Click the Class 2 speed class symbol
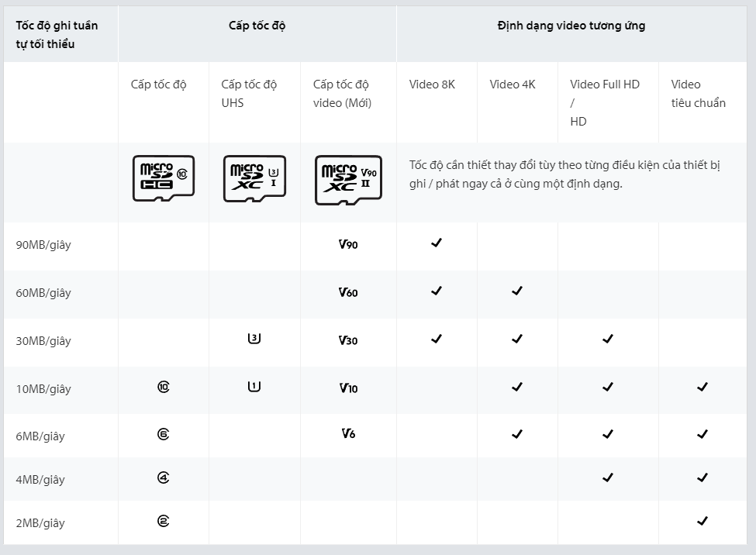The image size is (756, 555). click(x=164, y=521)
